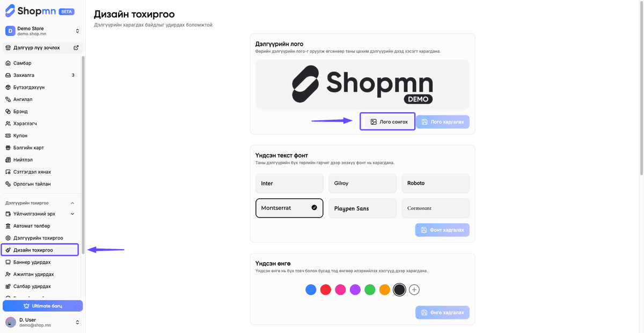
Task: Click the Ultimate багц upgrade button
Action: point(42,306)
